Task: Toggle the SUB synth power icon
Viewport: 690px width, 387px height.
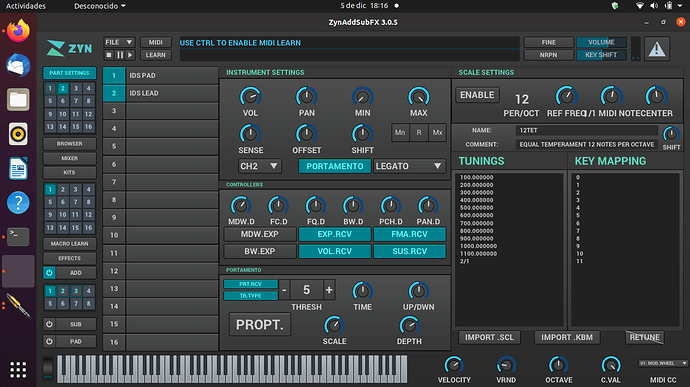Action: click(49, 324)
